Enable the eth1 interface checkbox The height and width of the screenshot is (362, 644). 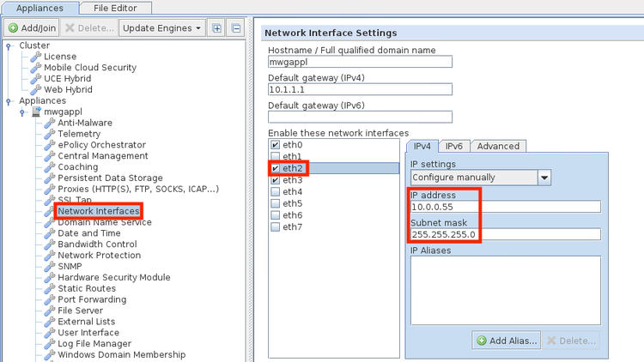(275, 157)
